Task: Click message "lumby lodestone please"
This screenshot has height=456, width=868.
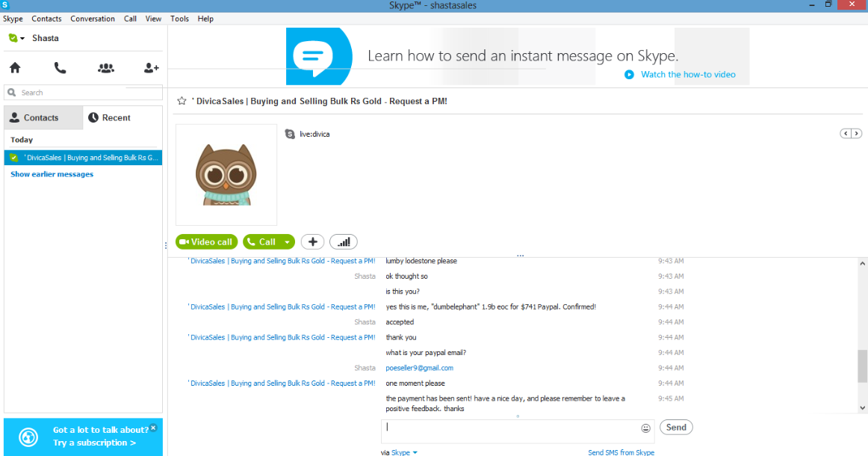Action: point(421,261)
